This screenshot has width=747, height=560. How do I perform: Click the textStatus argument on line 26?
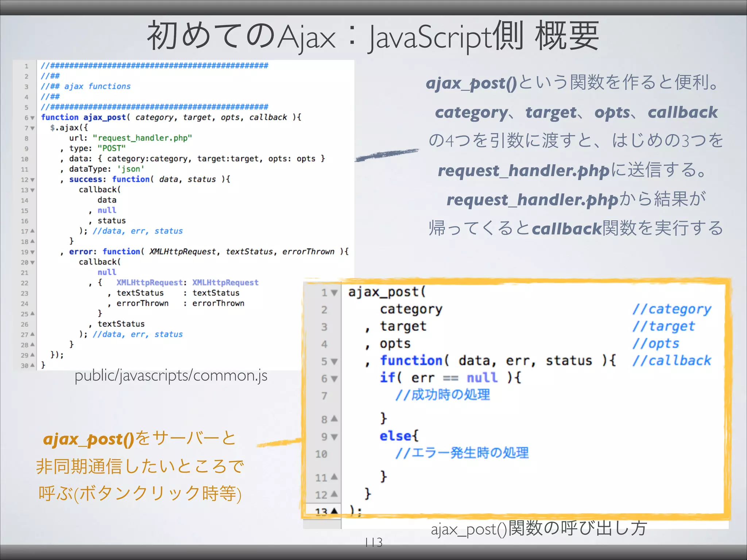coord(121,324)
